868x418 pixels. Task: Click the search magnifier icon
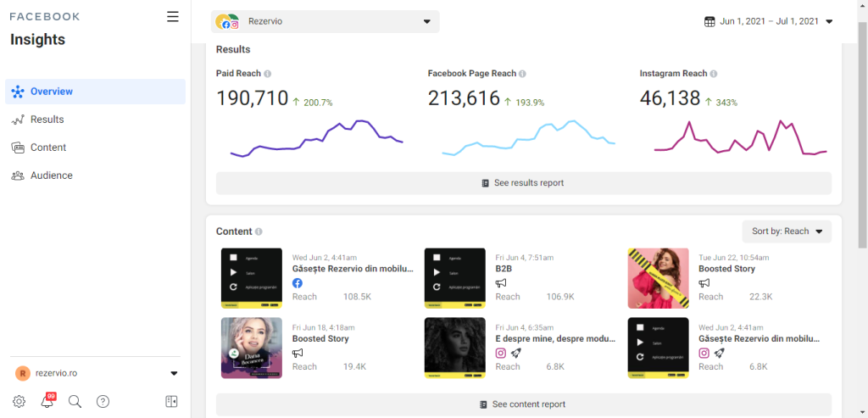coord(75,402)
